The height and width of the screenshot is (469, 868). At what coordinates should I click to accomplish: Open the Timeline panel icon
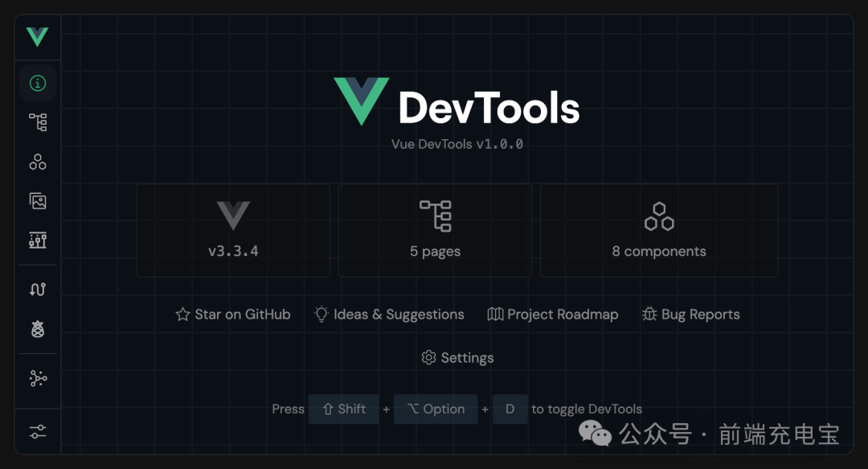coord(37,240)
